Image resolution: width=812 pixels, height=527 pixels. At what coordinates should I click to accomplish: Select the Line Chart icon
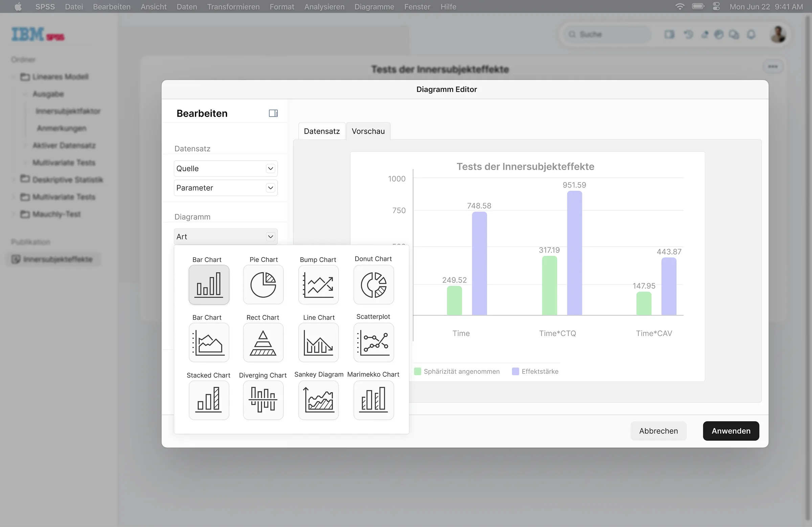pyautogui.click(x=318, y=342)
